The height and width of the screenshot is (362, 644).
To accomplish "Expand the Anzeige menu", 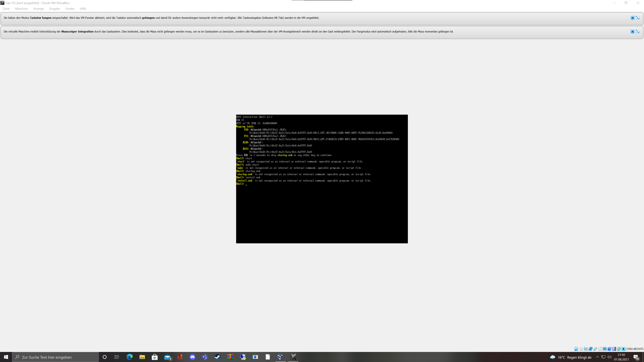I will tap(39, 9).
